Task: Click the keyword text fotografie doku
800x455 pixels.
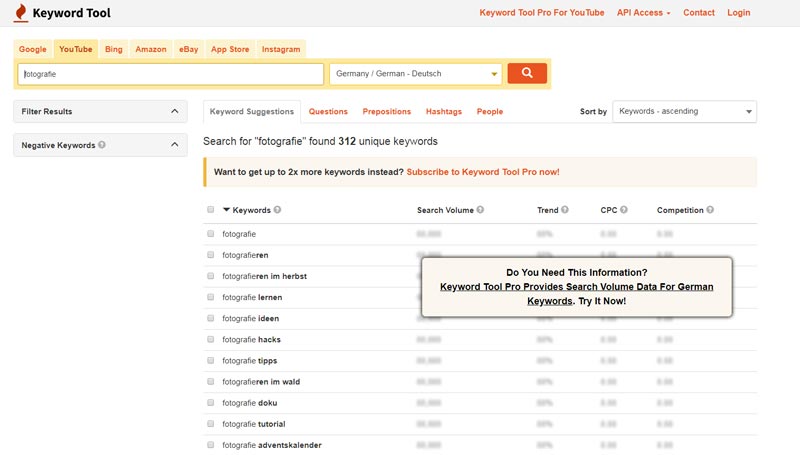Action: [x=249, y=403]
